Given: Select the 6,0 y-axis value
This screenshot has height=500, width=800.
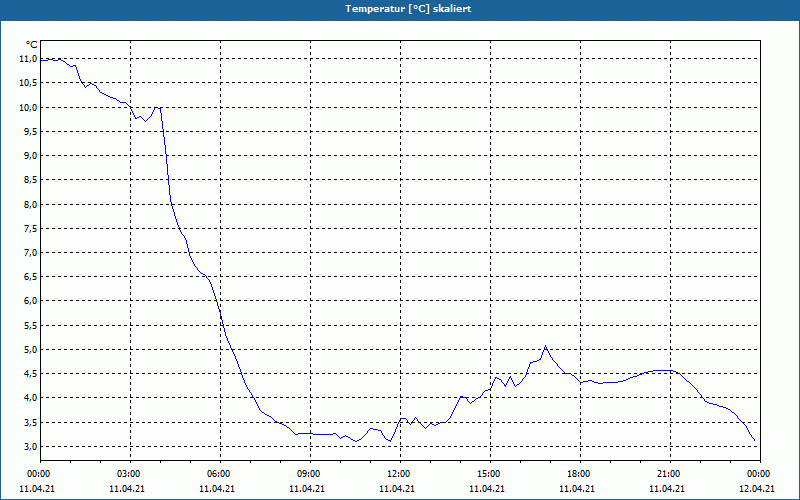Looking at the screenshot, I should pos(30,301).
